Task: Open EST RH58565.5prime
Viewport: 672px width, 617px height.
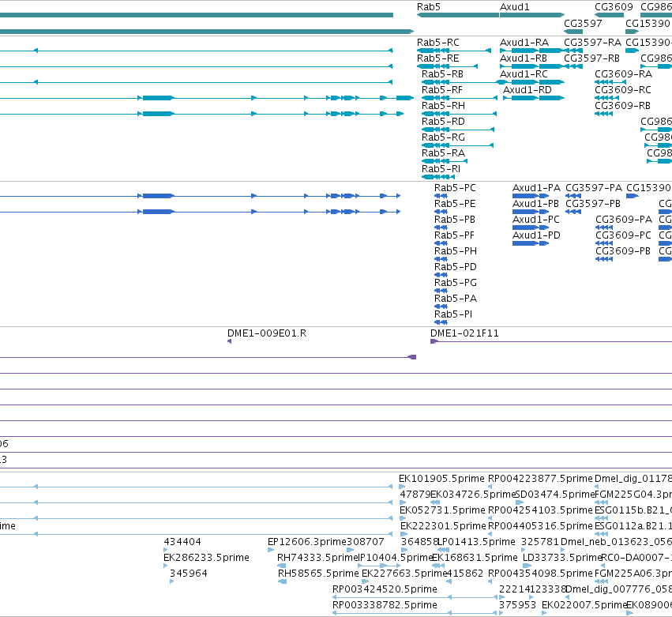Action: click(x=318, y=574)
